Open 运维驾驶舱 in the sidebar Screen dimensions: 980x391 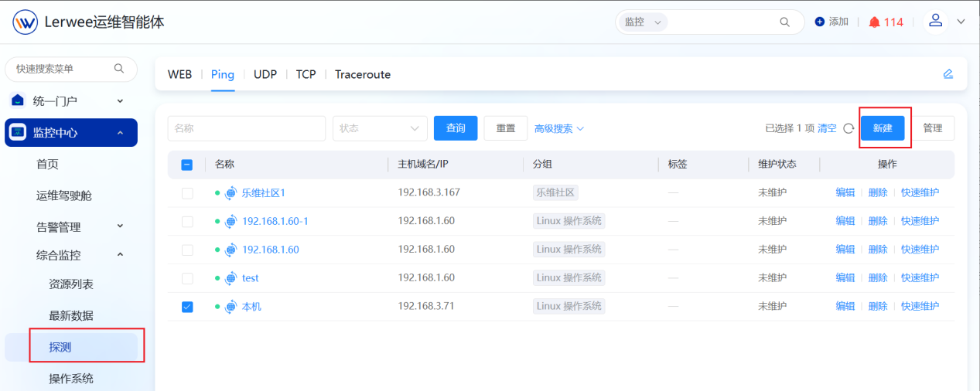click(x=63, y=195)
